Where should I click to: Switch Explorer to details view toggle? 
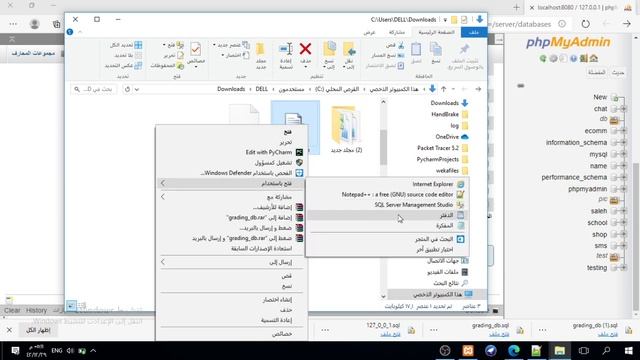(82, 305)
